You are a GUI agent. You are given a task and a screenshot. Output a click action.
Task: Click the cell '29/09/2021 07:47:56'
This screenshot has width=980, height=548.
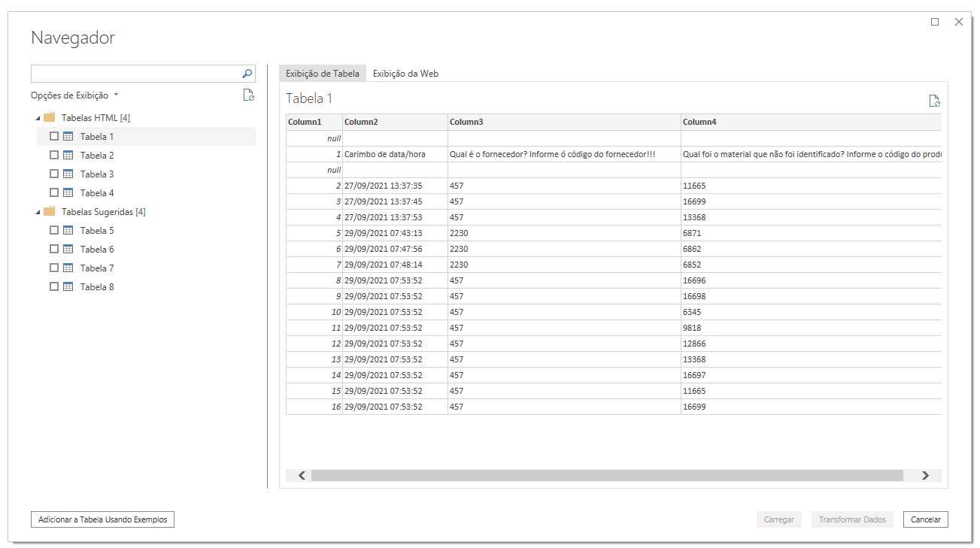tap(395, 249)
